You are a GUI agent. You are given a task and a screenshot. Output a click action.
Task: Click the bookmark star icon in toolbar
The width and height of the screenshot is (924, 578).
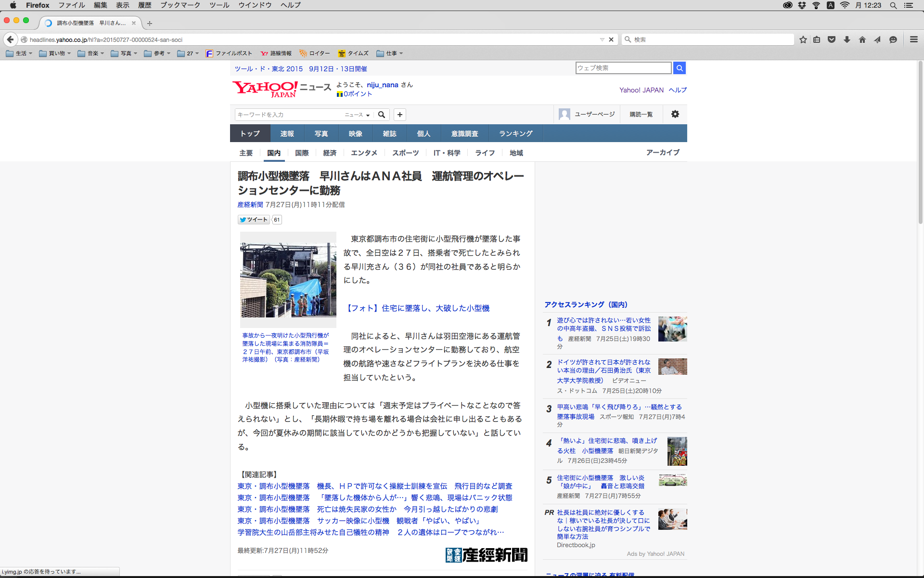coord(803,39)
